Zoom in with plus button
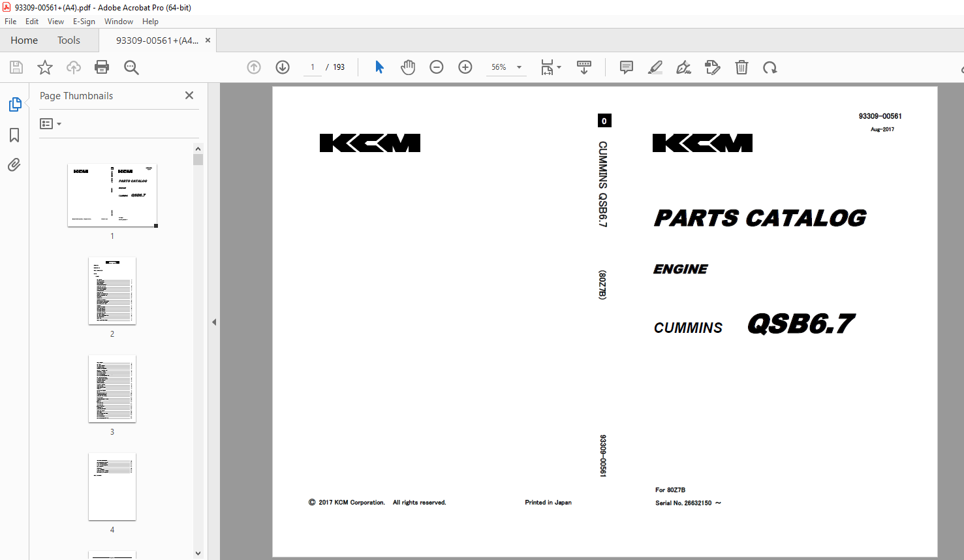Image resolution: width=964 pixels, height=560 pixels. click(465, 67)
